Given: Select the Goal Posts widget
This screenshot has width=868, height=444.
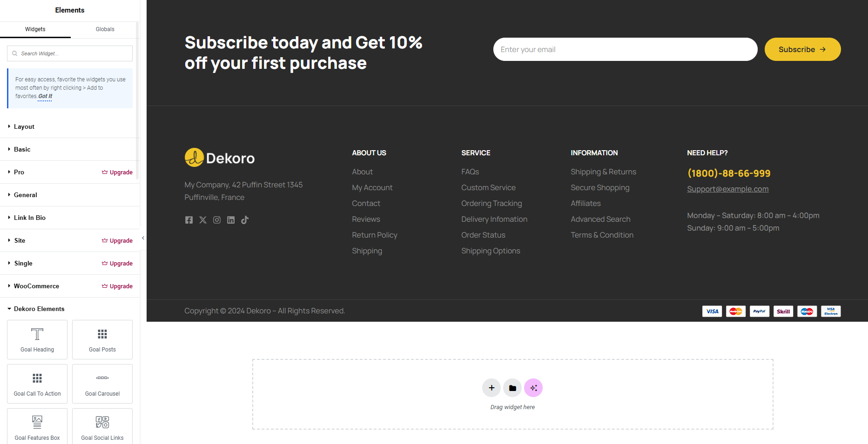Looking at the screenshot, I should tap(102, 339).
